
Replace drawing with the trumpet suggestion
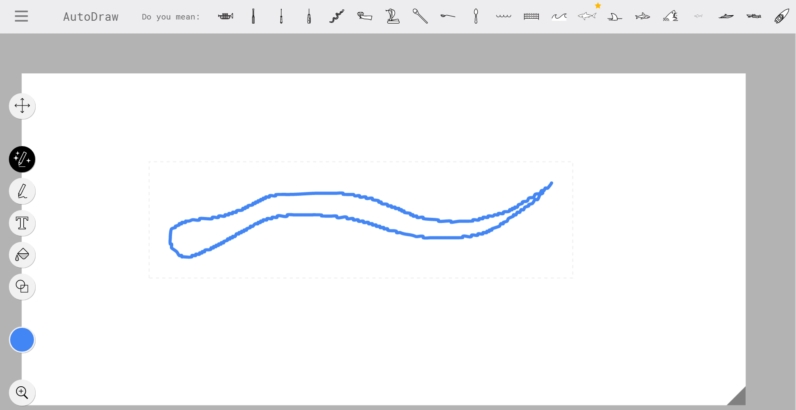[225, 16]
